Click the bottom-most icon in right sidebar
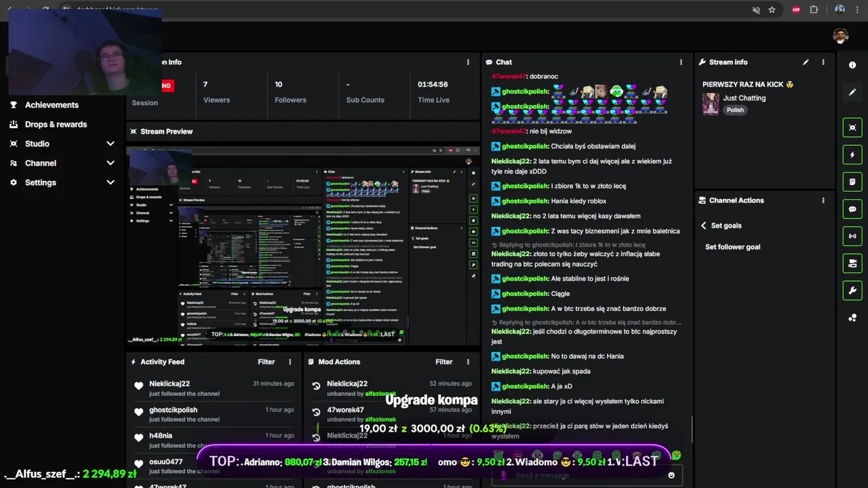This screenshot has width=868, height=488. (x=852, y=318)
